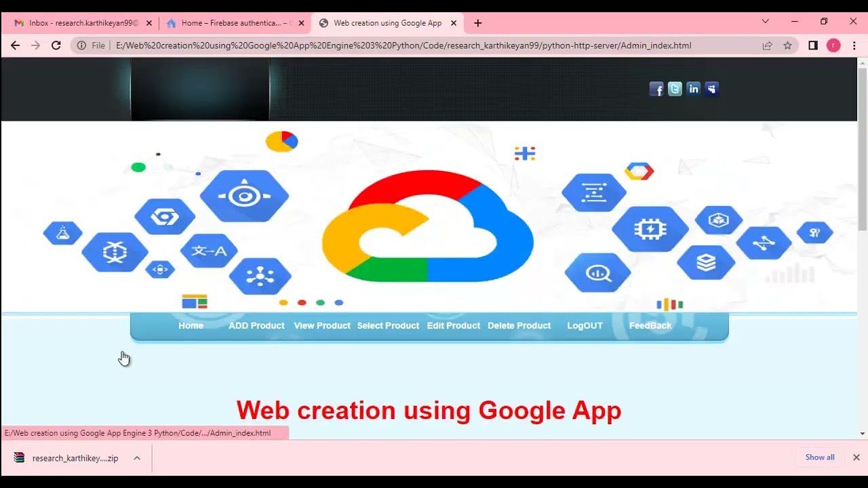The width and height of the screenshot is (868, 488).
Task: Open the Chrome side panel
Action: click(813, 45)
